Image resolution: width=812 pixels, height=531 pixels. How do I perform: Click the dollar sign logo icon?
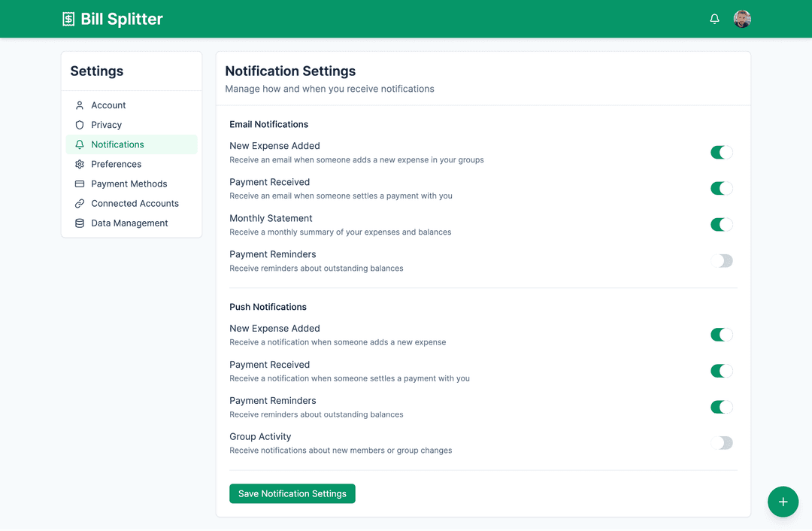click(68, 19)
